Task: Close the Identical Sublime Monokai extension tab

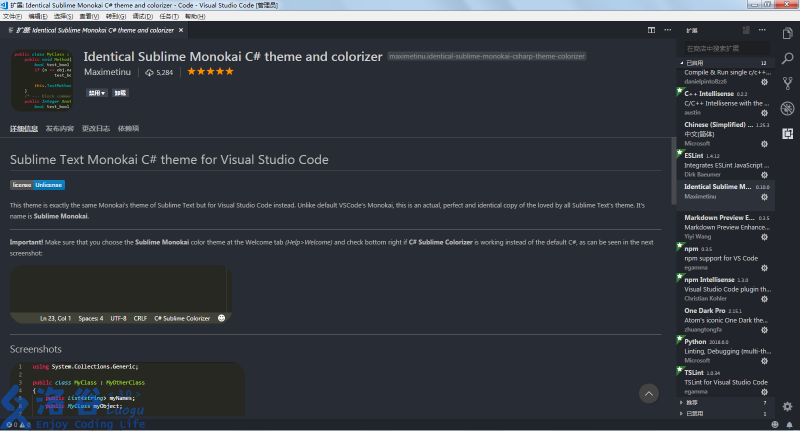Action: pos(181,30)
